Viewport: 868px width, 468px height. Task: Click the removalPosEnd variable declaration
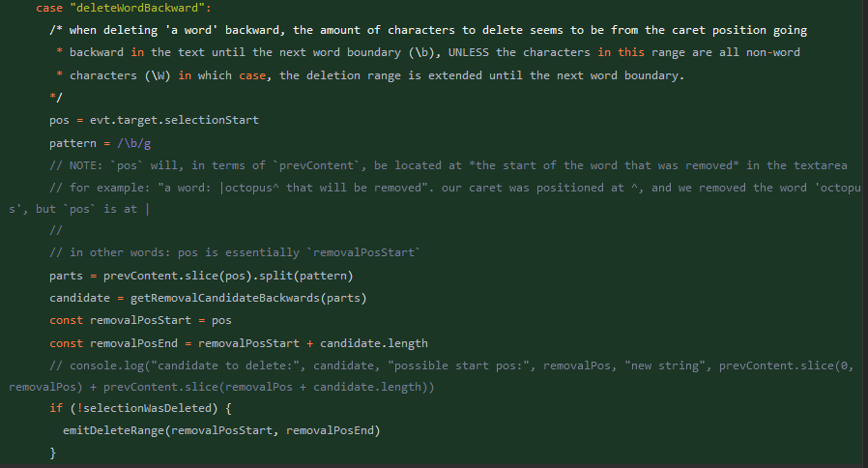pyautogui.click(x=130, y=342)
